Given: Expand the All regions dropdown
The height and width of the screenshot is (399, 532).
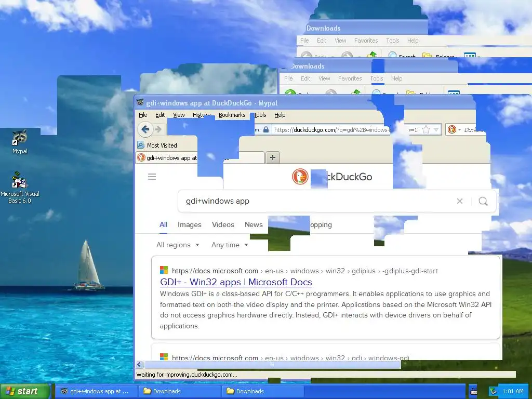Looking at the screenshot, I should point(178,245).
